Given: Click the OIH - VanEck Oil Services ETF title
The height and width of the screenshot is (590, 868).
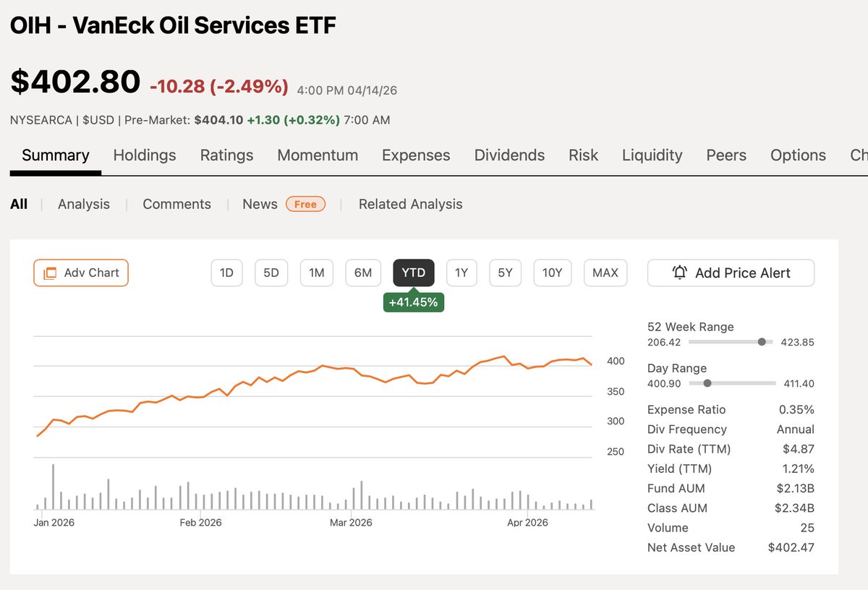Looking at the screenshot, I should coord(173,26).
